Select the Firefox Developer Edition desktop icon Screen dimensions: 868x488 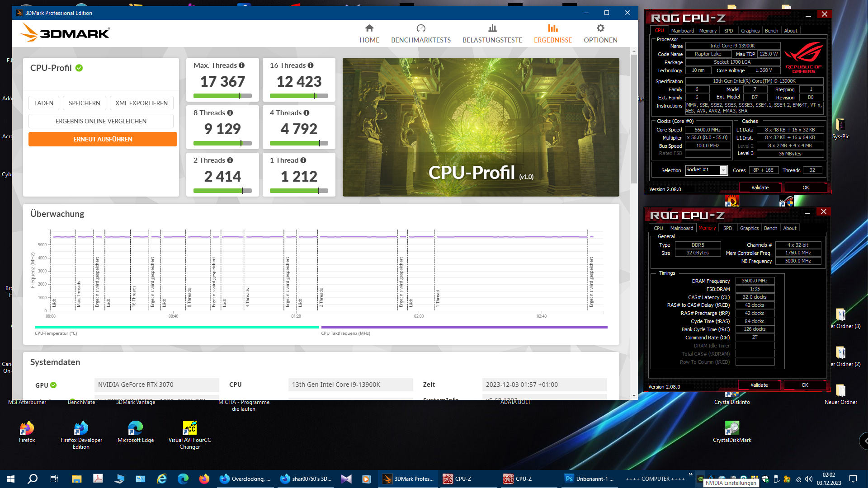click(x=81, y=435)
